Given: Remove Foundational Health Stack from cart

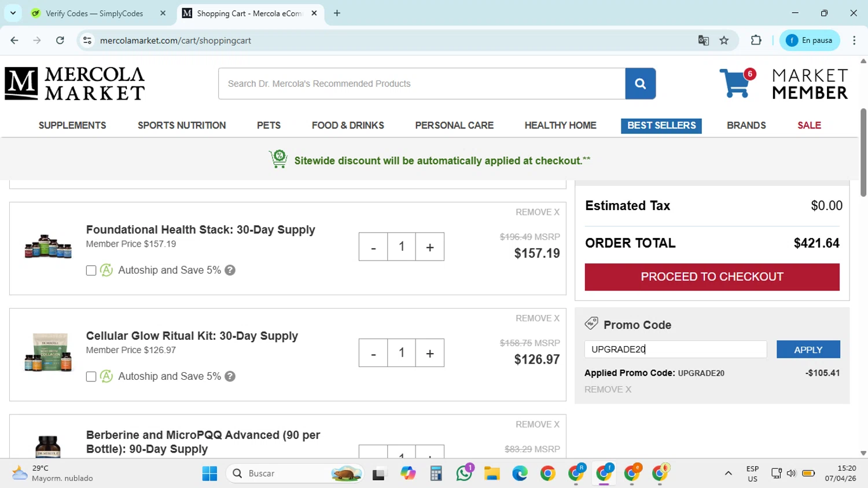Looking at the screenshot, I should point(538,212).
